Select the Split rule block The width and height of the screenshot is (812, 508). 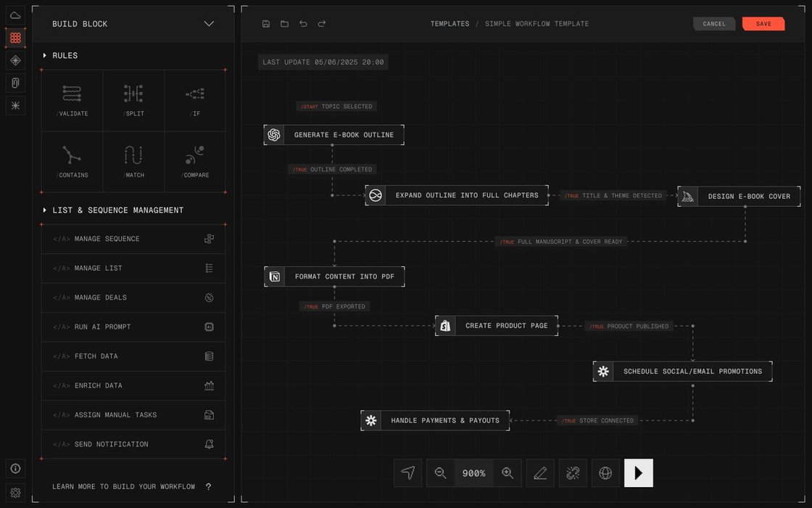[133, 100]
